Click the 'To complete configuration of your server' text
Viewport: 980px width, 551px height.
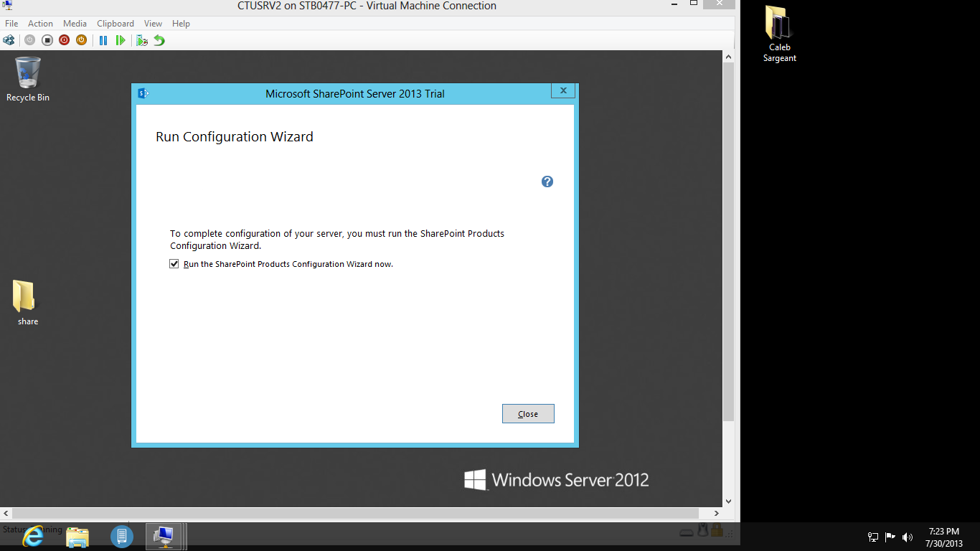coord(337,240)
